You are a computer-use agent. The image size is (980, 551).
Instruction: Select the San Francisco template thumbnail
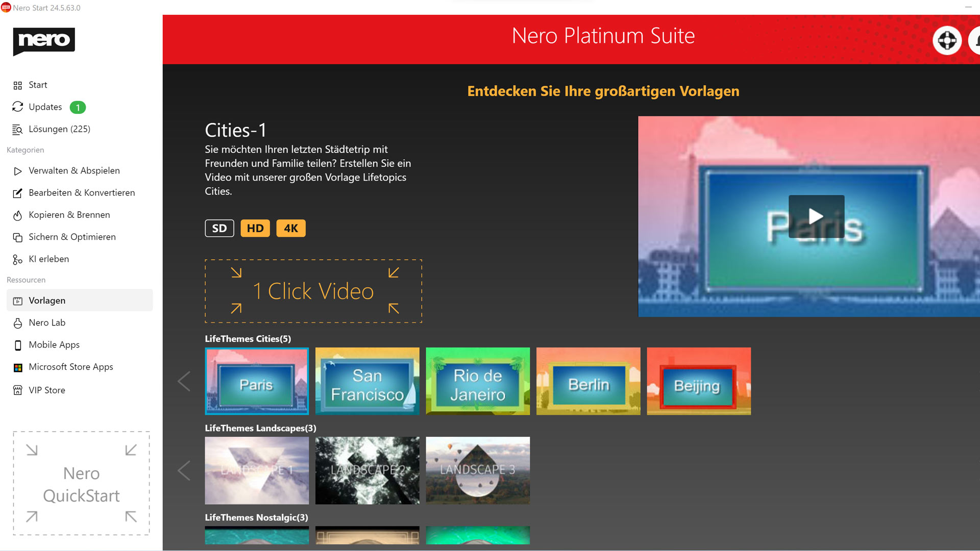tap(367, 381)
